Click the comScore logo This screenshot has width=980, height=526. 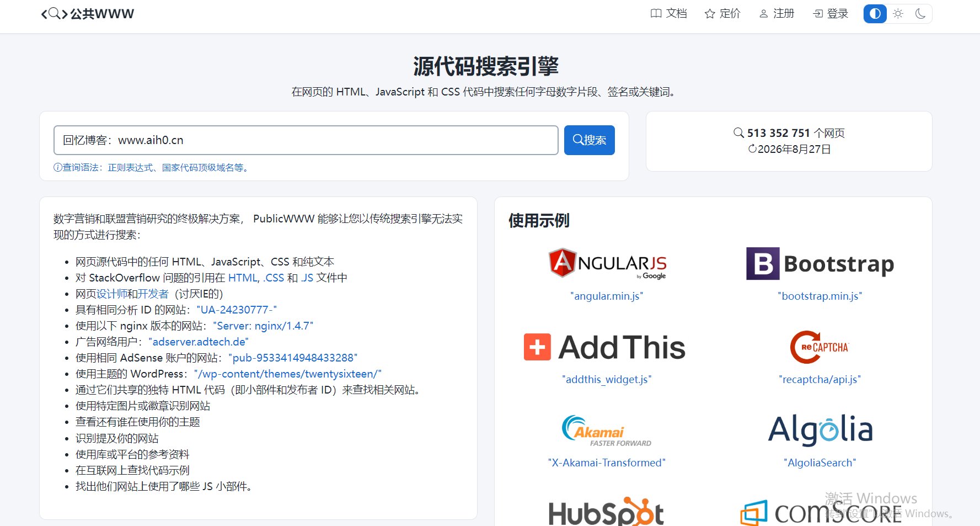(x=820, y=512)
